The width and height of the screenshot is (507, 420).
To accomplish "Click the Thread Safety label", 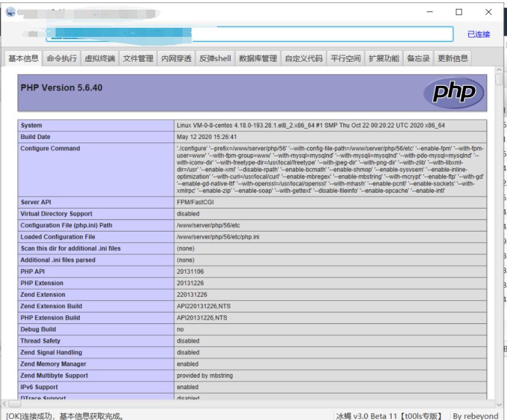I will click(x=40, y=341).
